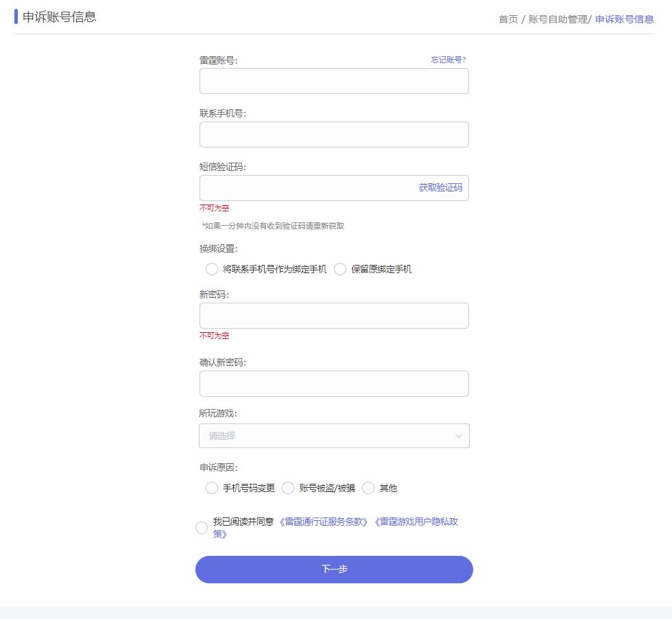Focus the 联系手机号 input box
This screenshot has width=672, height=619.
(x=334, y=135)
